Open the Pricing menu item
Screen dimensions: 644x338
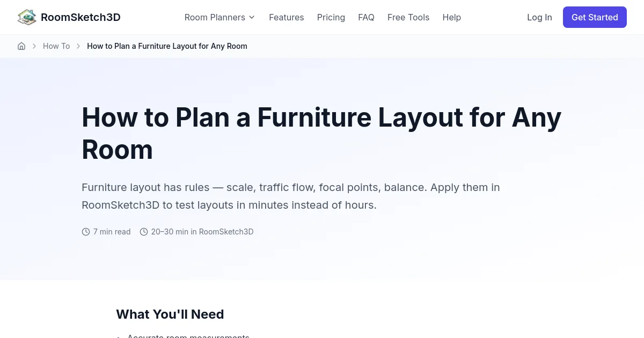331,17
